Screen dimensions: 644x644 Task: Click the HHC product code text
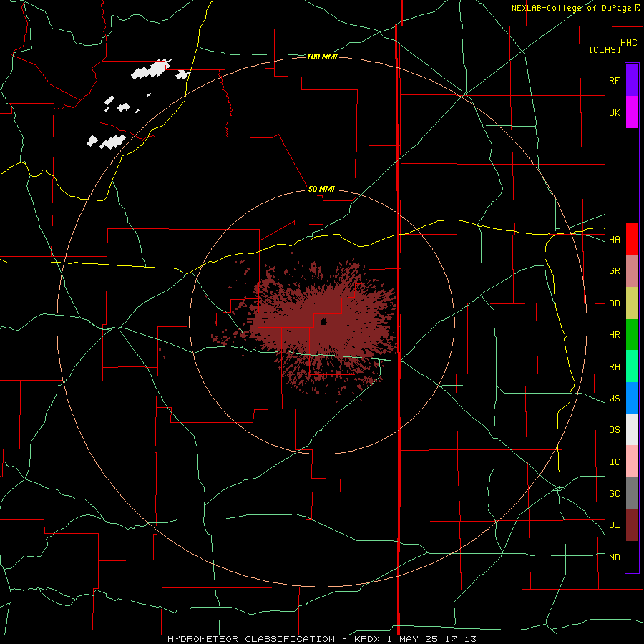click(x=628, y=43)
